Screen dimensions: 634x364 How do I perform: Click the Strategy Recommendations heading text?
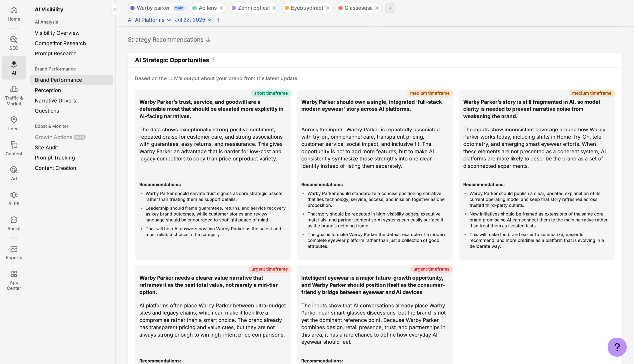point(165,40)
